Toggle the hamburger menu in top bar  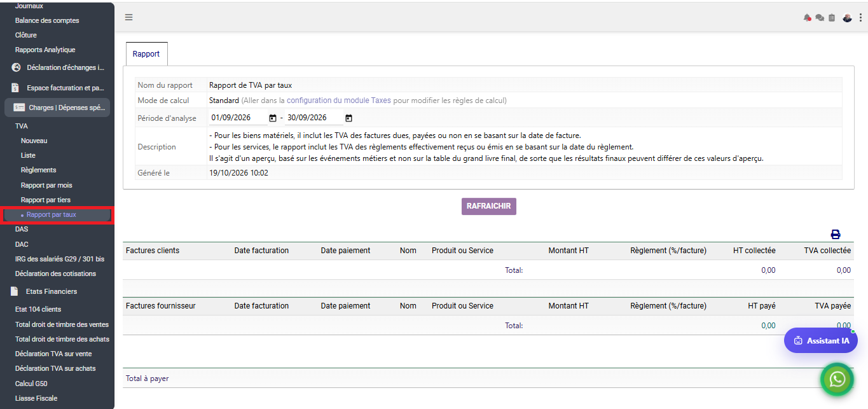[128, 17]
